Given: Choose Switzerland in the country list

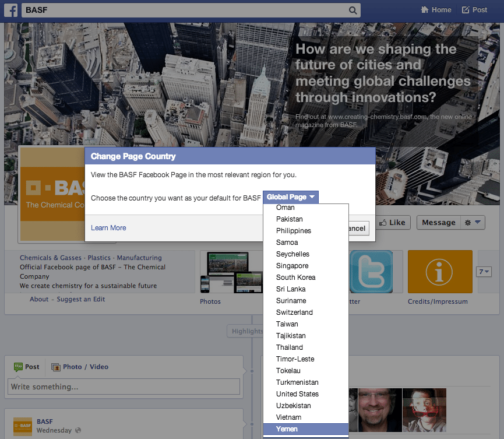Looking at the screenshot, I should point(306,312).
